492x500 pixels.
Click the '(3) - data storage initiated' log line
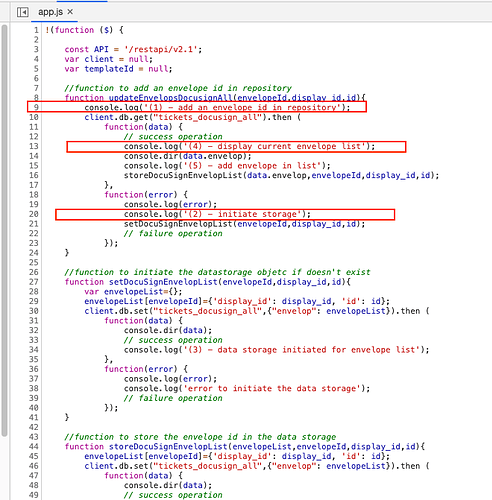click(276, 350)
